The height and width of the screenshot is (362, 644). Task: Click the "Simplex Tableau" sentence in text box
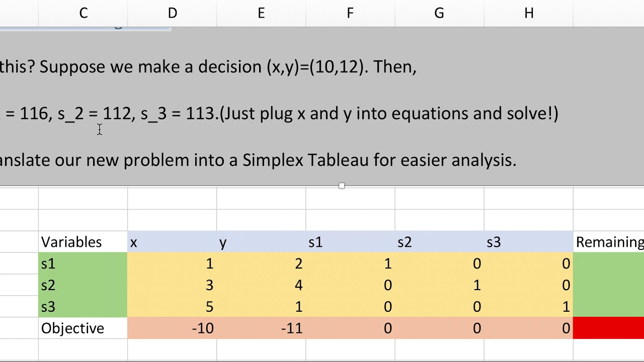[258, 160]
